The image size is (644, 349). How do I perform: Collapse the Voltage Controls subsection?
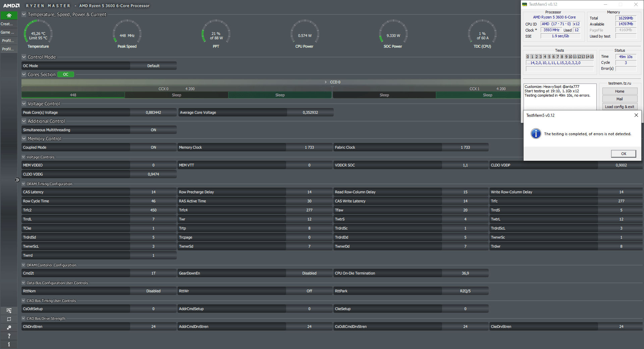(x=23, y=157)
